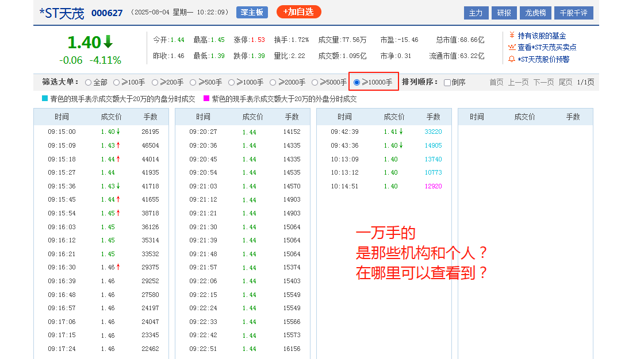Click volume 14905 at 09:43:36
The height and width of the screenshot is (359, 644).
[434, 145]
